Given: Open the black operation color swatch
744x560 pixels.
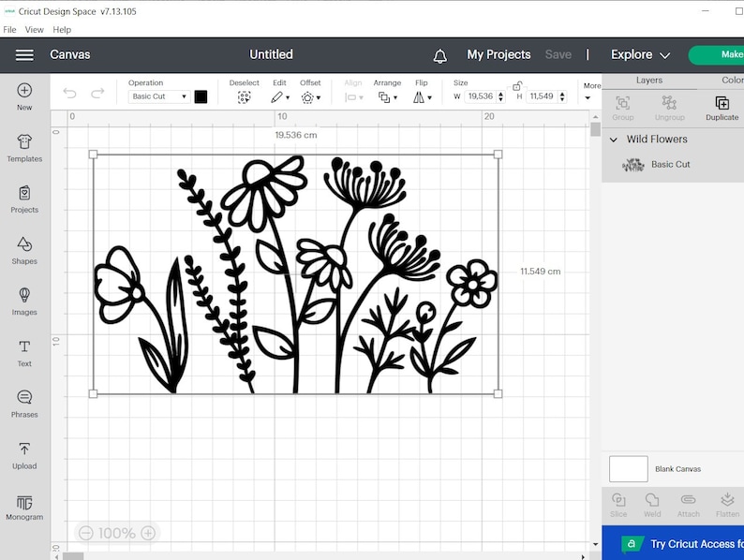Looking at the screenshot, I should 201,96.
